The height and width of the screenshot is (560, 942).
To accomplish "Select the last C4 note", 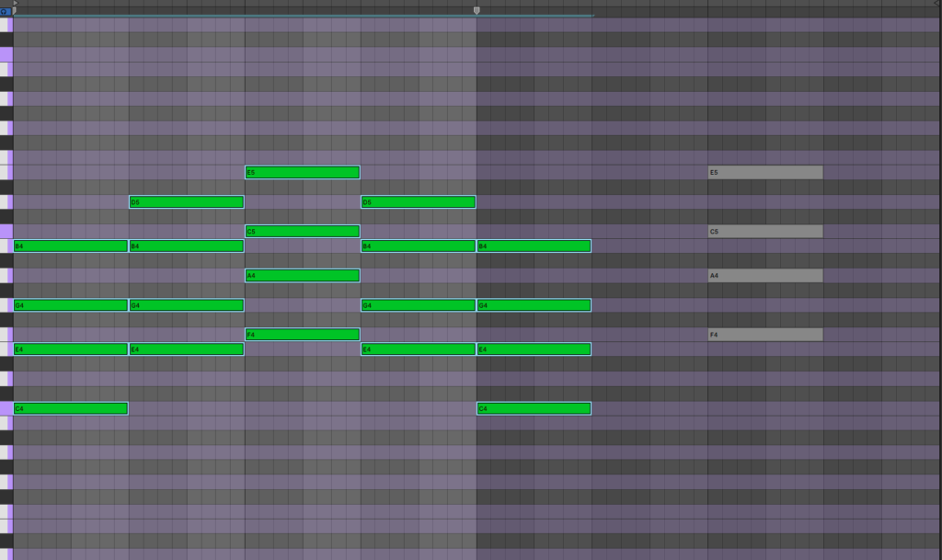I will pyautogui.click(x=534, y=408).
